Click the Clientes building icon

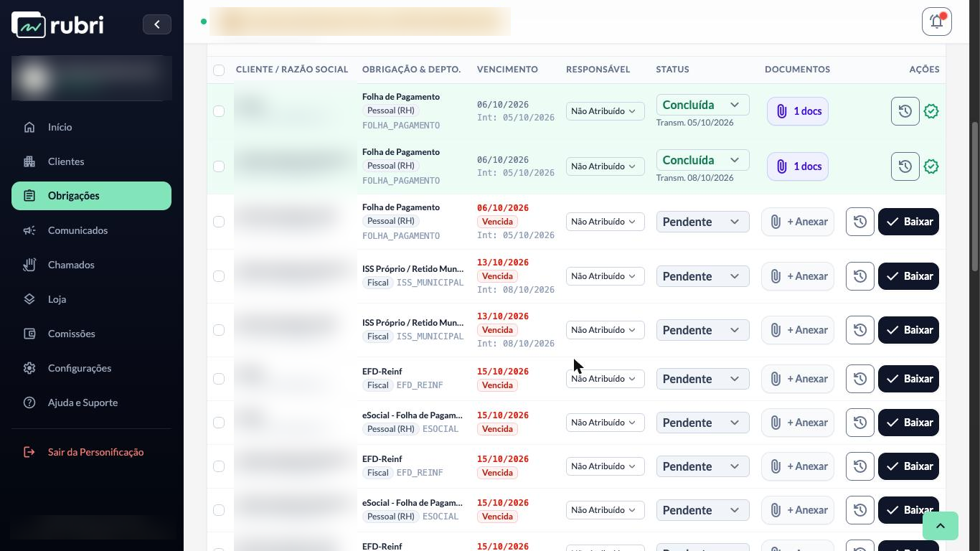tap(29, 161)
